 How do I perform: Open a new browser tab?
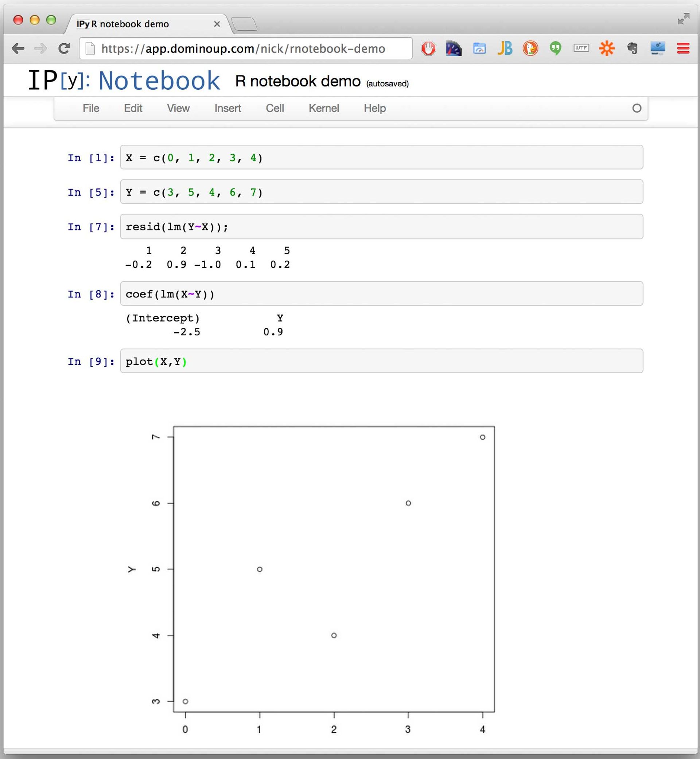244,24
